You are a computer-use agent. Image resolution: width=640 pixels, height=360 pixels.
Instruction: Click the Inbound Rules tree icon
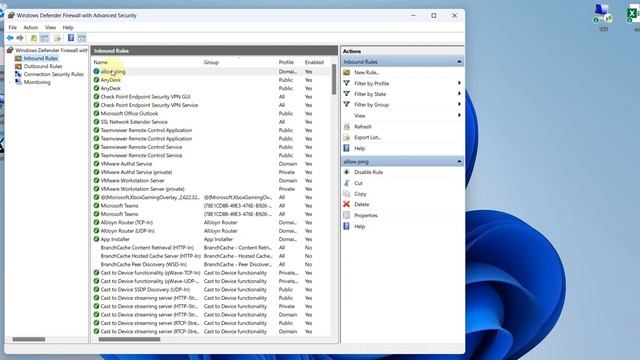[18, 58]
